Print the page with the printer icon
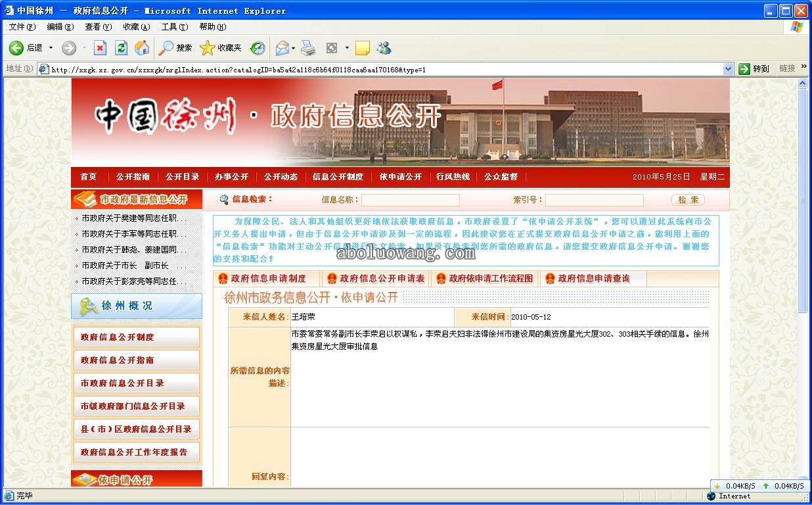 [x=308, y=48]
